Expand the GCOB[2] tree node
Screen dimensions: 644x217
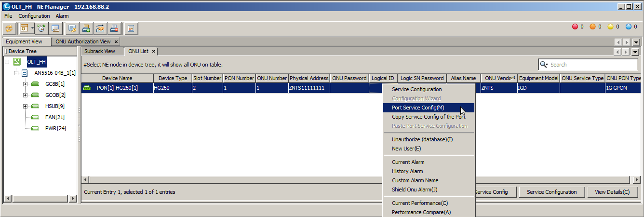click(25, 95)
